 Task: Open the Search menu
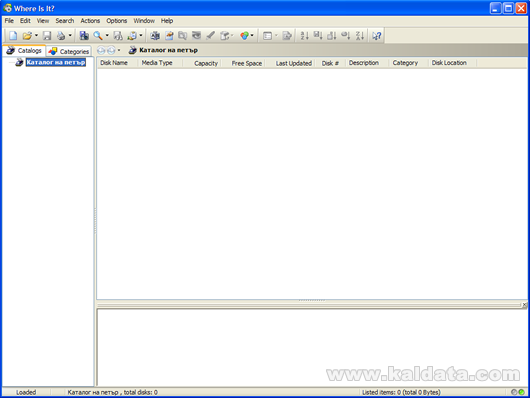65,21
